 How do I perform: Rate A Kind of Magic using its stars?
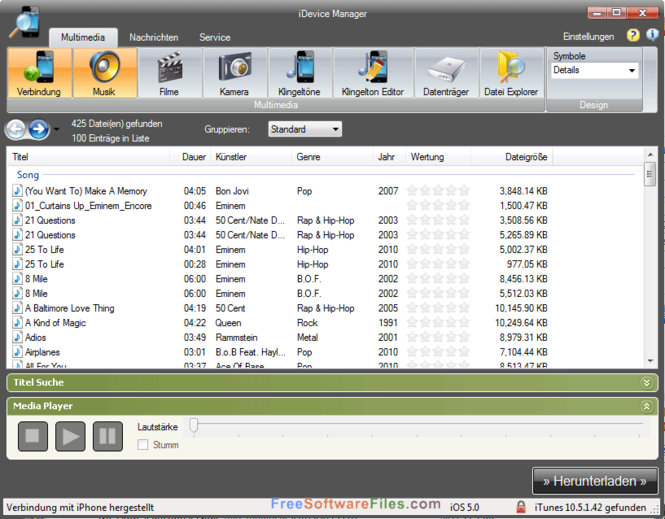click(438, 323)
